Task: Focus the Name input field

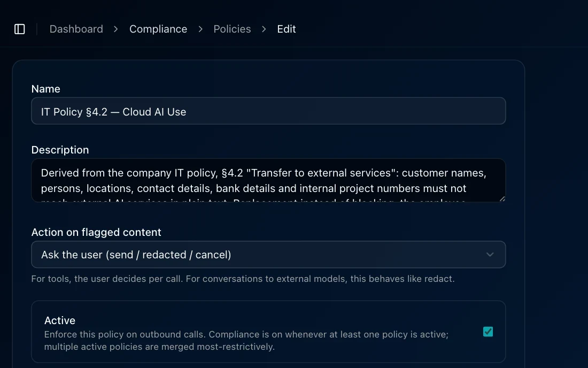Action: (x=268, y=111)
